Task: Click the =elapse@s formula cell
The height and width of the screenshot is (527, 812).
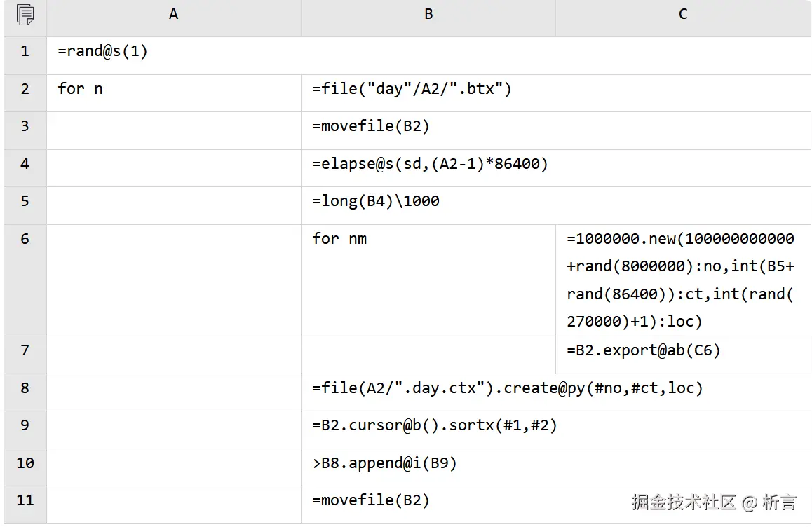Action: 430,164
